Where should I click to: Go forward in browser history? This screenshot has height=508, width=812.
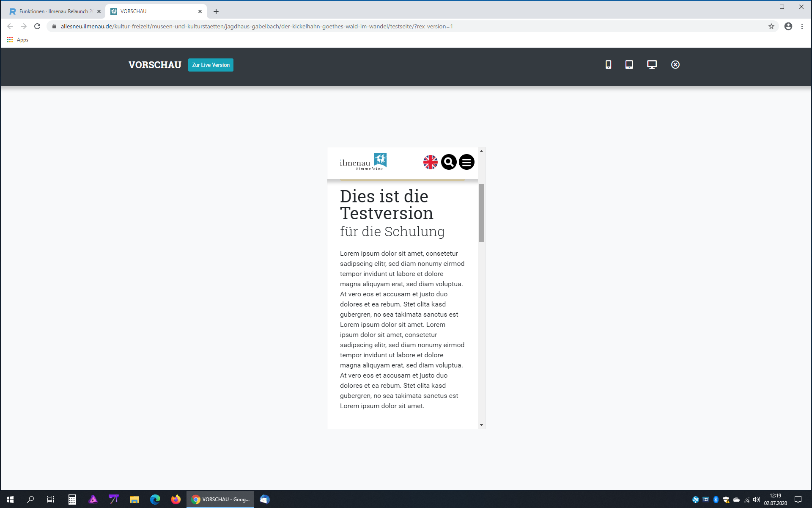pos(24,26)
